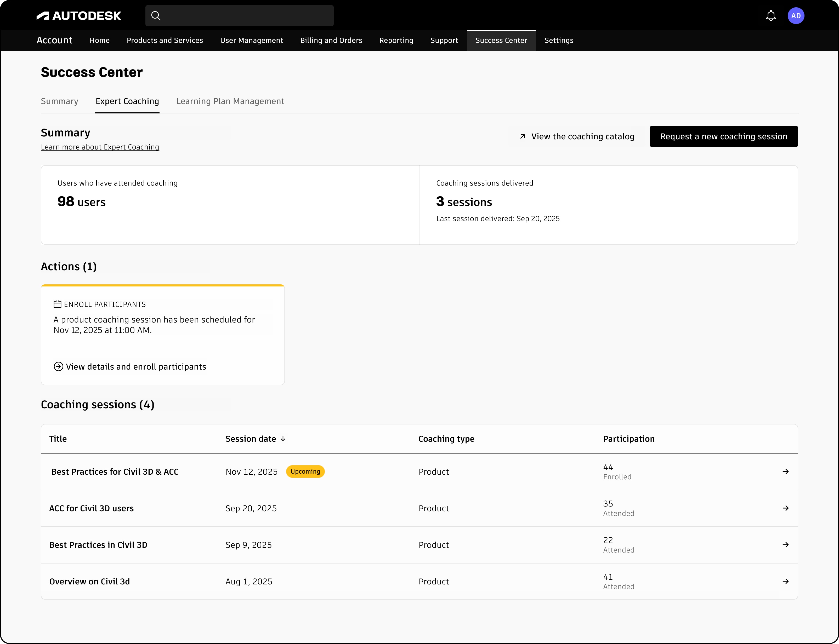This screenshot has height=644, width=839.
Task: Click Request a new coaching session button
Action: 723,136
